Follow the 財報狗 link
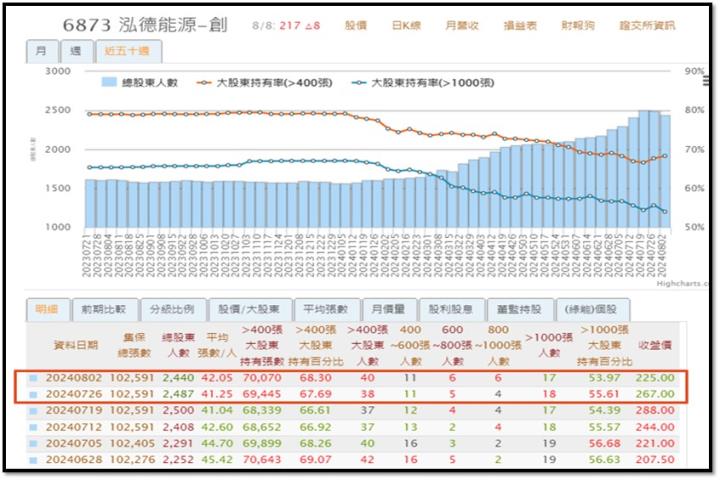Image resolution: width=720 pixels, height=480 pixels. 578,26
